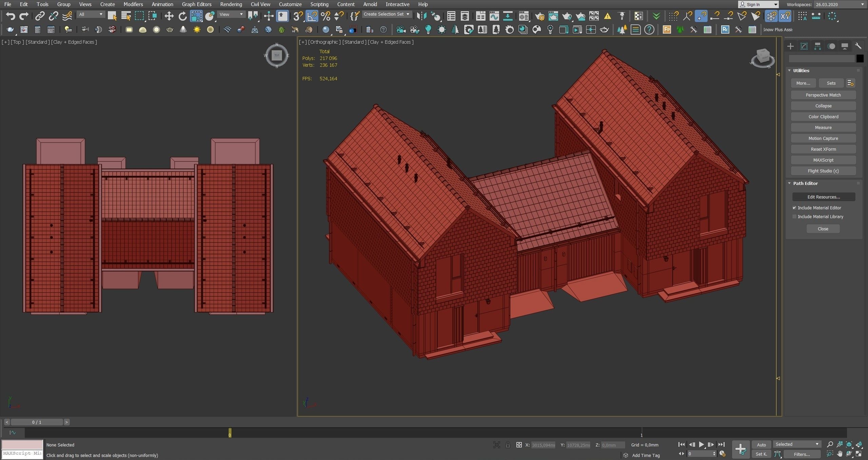Click the Filters... button
This screenshot has width=868, height=460.
(802, 454)
